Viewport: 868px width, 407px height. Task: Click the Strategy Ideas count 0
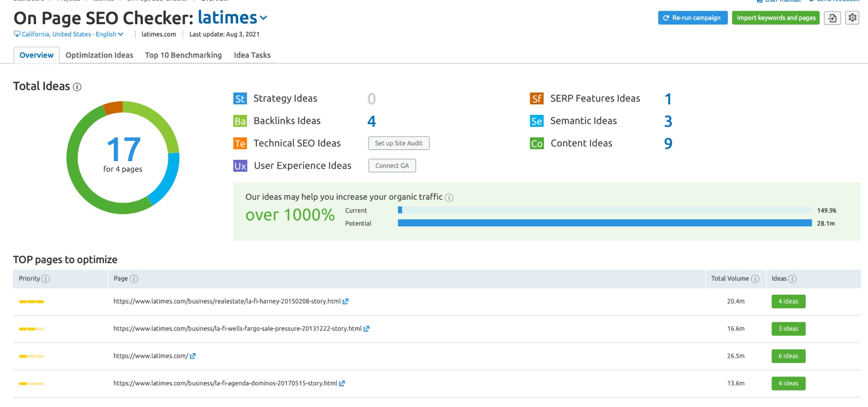coord(371,99)
